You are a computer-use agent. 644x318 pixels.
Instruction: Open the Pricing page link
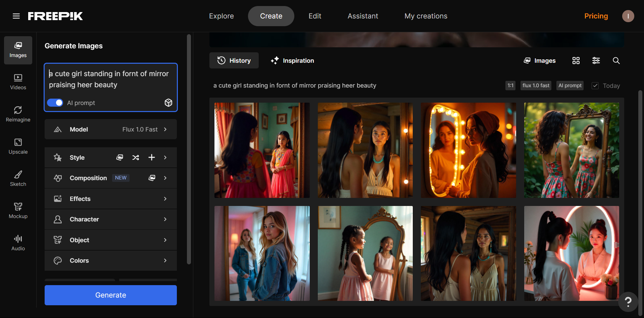(596, 16)
